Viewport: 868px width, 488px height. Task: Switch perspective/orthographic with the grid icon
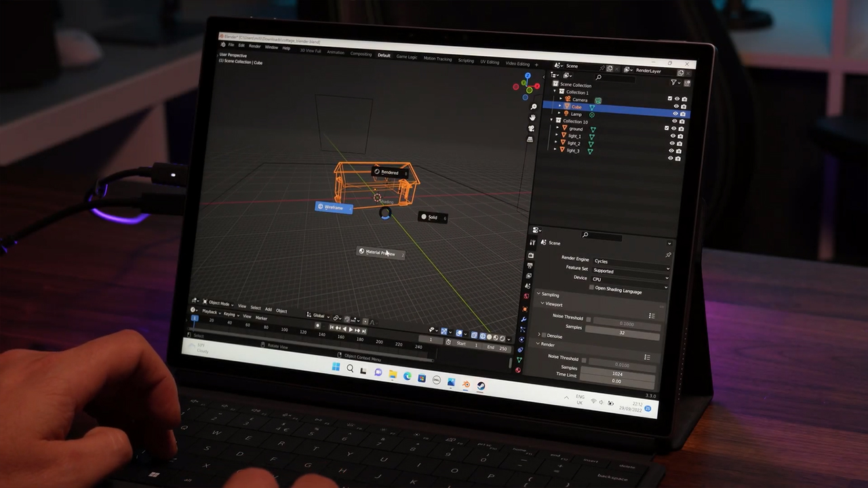click(x=530, y=139)
